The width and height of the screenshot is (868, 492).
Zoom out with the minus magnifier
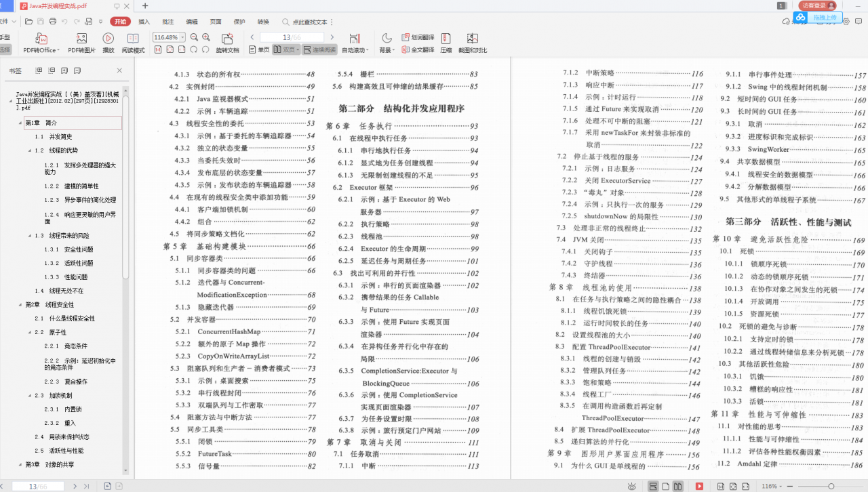click(195, 37)
